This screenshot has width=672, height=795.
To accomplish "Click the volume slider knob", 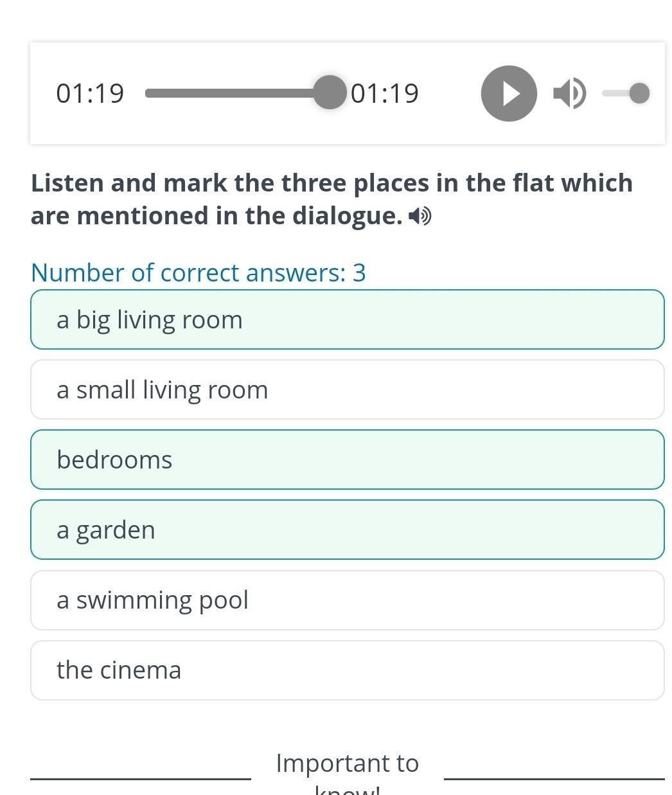I will (639, 93).
